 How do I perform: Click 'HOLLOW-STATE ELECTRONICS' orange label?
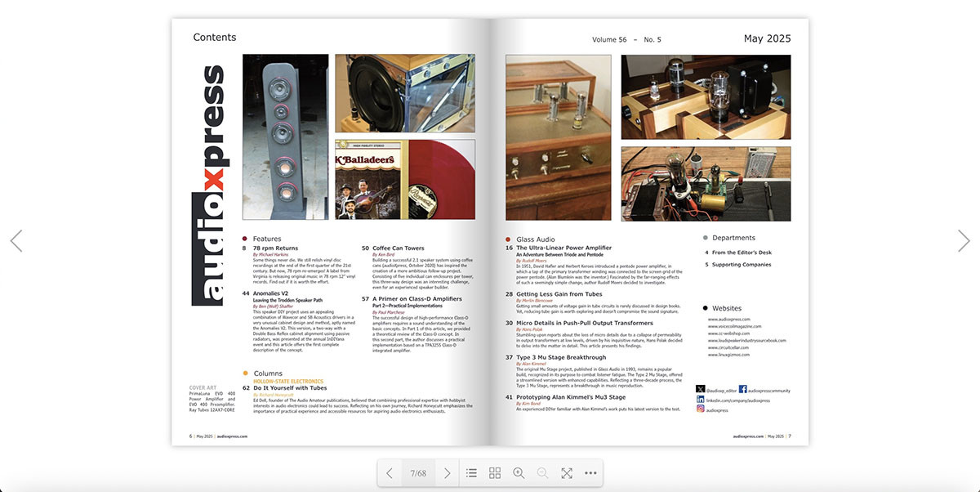tap(288, 381)
